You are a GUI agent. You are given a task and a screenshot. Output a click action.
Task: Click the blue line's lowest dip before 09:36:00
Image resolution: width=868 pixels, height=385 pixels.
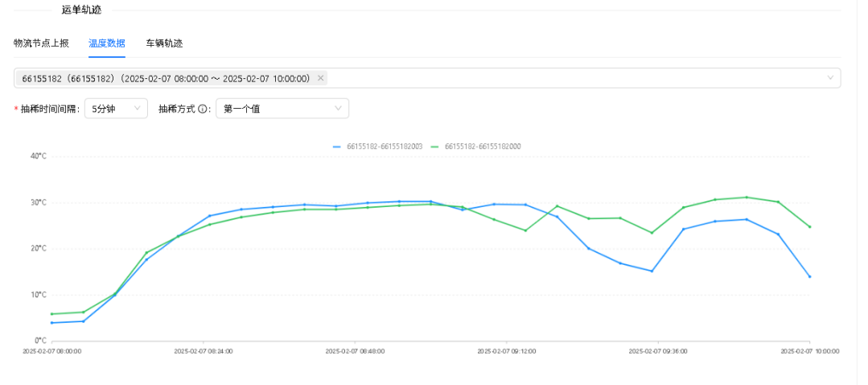click(x=652, y=271)
